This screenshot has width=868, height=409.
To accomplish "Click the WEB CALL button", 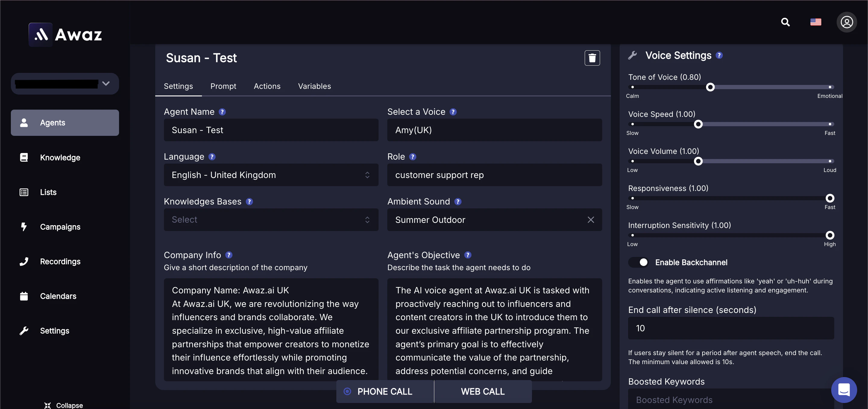I will [483, 391].
